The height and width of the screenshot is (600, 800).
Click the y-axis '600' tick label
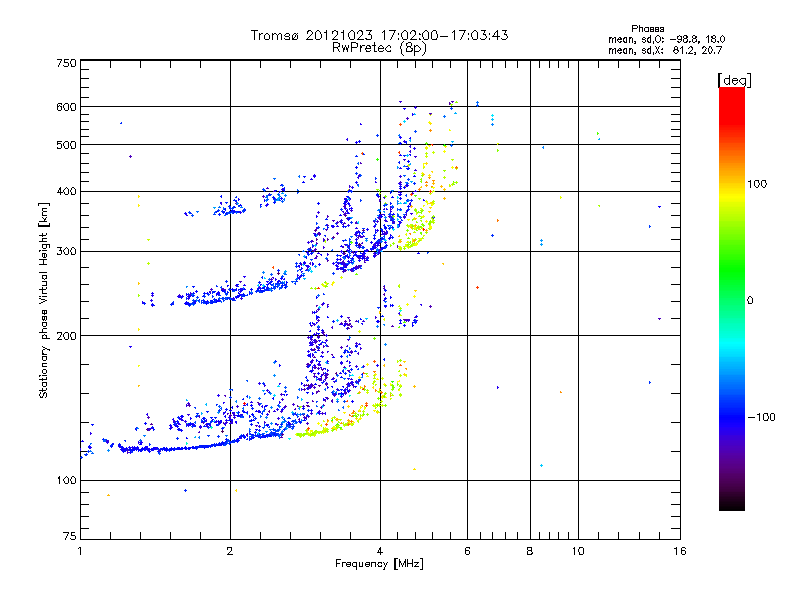point(66,107)
